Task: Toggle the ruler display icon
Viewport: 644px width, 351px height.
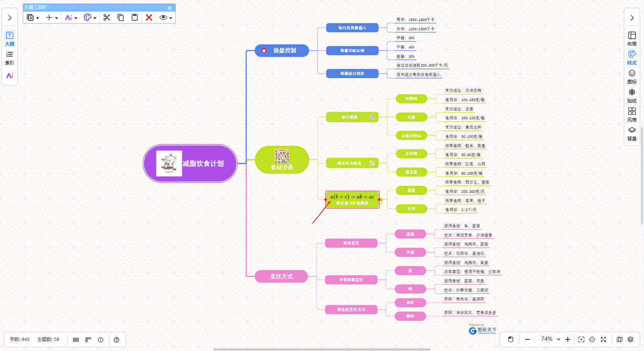Action: (88, 340)
